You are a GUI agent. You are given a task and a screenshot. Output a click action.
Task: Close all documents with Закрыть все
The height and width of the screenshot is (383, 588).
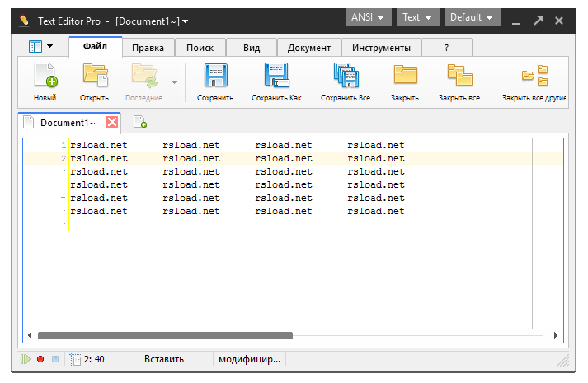click(x=459, y=82)
